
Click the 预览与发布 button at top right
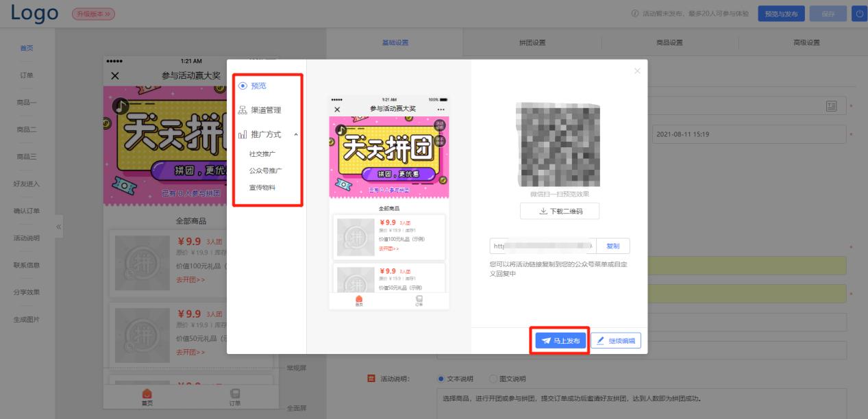coord(780,13)
